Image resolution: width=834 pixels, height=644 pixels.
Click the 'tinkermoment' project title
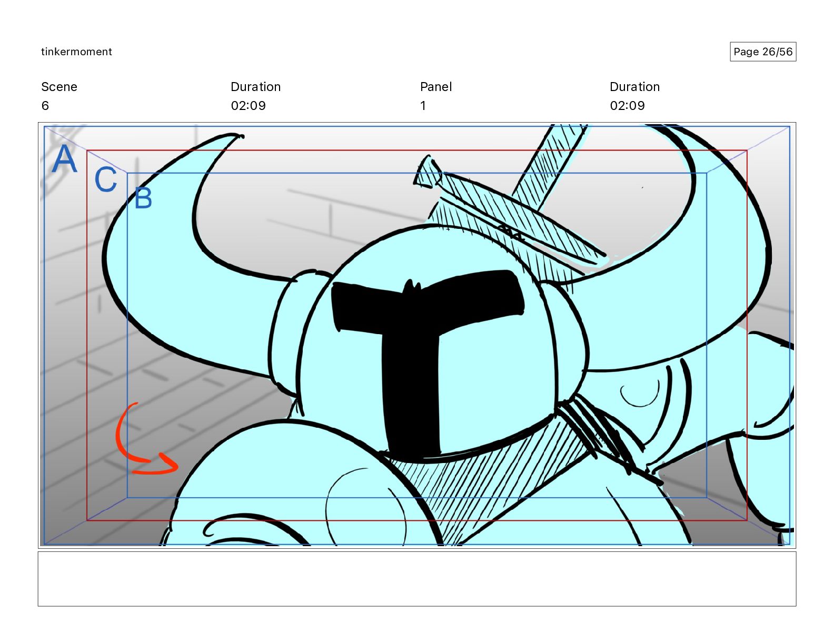pyautogui.click(x=76, y=52)
